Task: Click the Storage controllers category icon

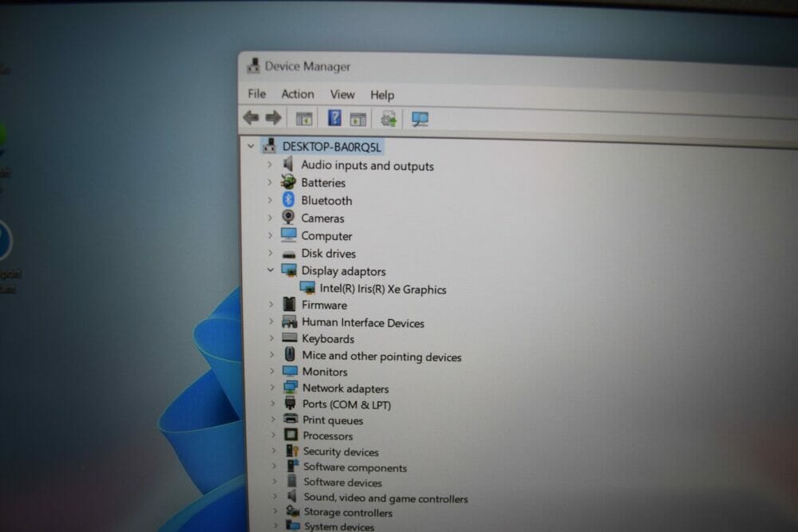Action: click(293, 510)
